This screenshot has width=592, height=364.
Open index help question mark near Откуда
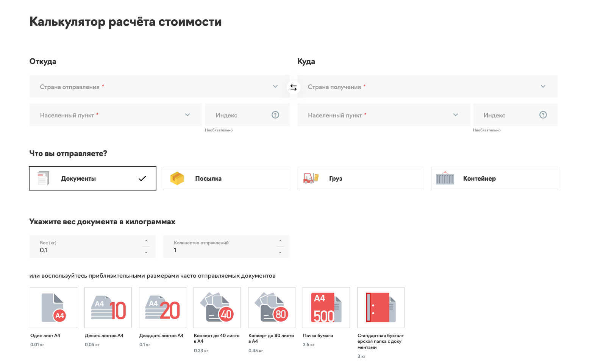[x=275, y=115]
